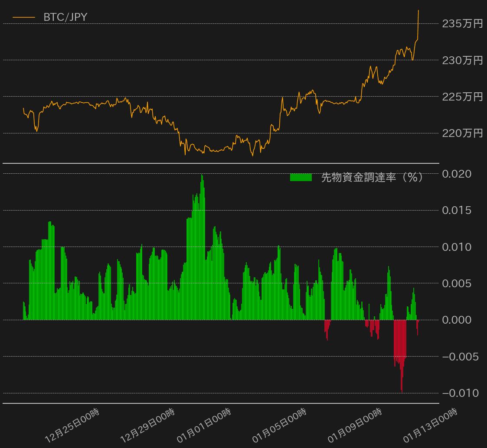Click the orange BTC/JPY legend line
Image resolution: width=487 pixels, height=448 pixels.
tap(24, 17)
